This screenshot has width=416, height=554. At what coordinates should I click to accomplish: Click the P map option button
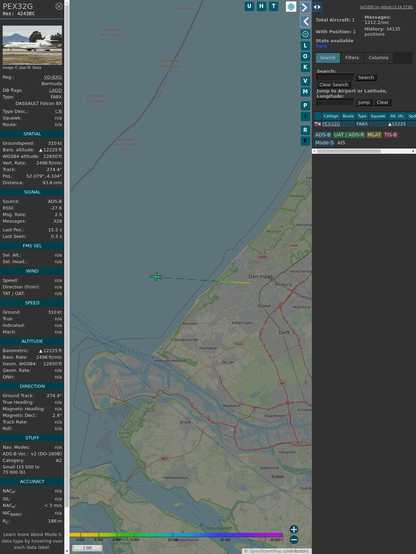pyautogui.click(x=305, y=105)
